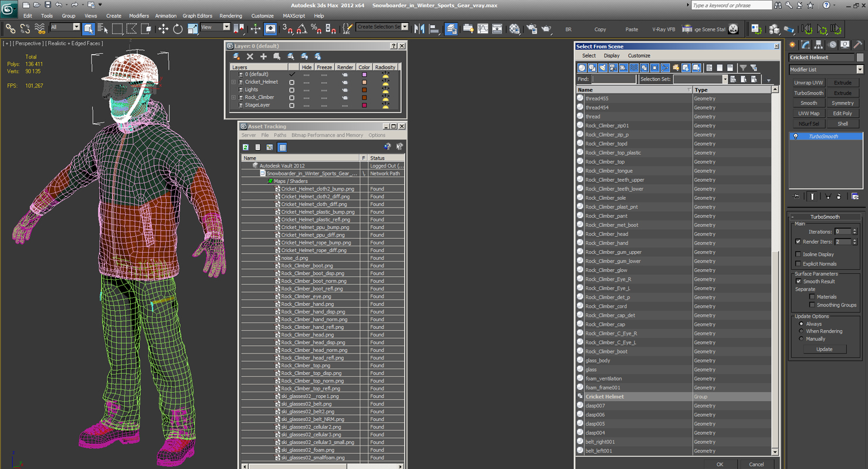This screenshot has width=868, height=469.
Task: Click the Edit Poly modifier button
Action: click(x=843, y=114)
